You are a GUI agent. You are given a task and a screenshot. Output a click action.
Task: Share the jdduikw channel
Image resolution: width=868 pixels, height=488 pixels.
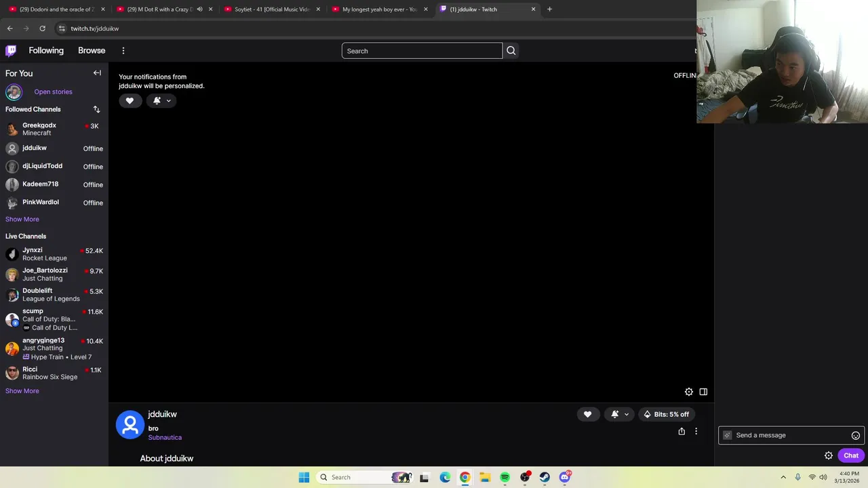682,431
